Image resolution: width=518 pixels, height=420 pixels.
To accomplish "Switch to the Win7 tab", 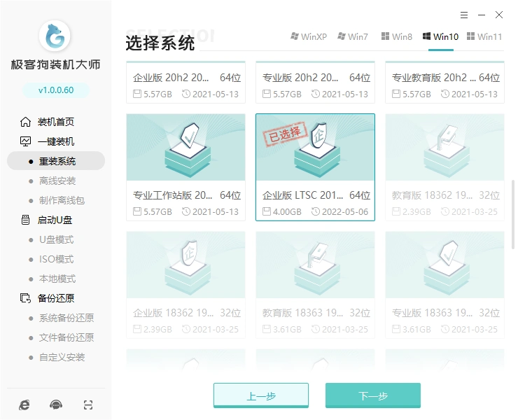I will [353, 36].
